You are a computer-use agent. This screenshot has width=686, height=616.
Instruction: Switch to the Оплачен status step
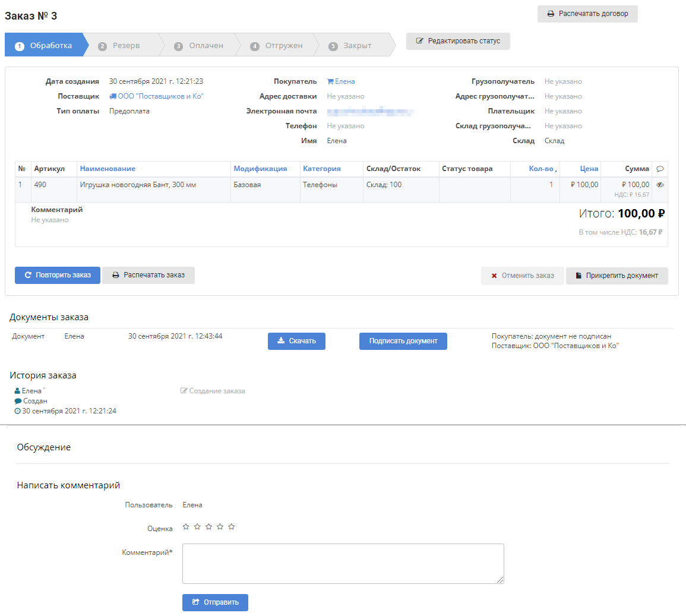point(200,46)
